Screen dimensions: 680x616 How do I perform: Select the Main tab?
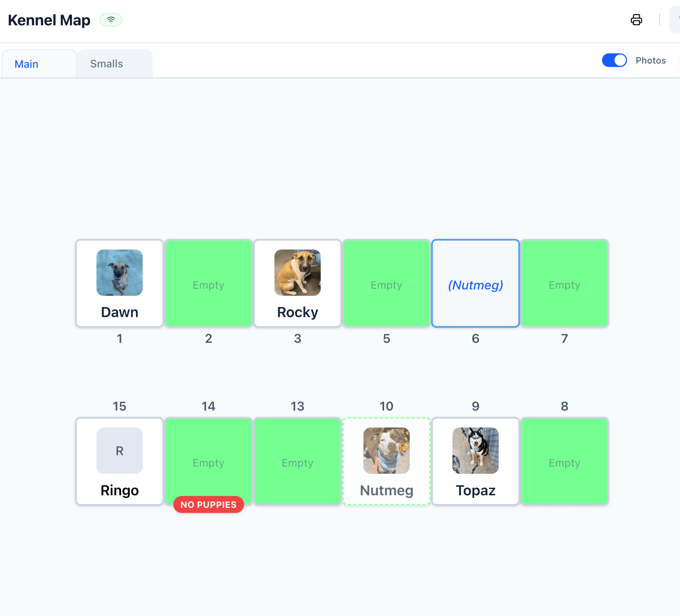tap(26, 64)
